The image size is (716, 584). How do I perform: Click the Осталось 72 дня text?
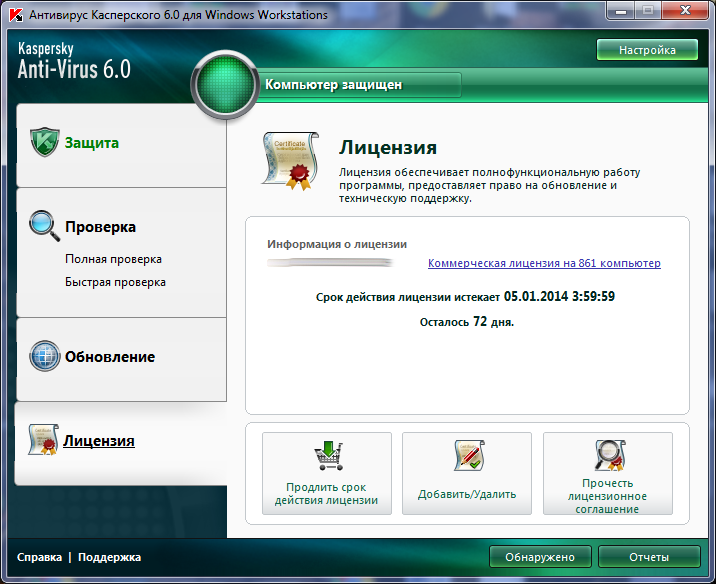pyautogui.click(x=467, y=322)
